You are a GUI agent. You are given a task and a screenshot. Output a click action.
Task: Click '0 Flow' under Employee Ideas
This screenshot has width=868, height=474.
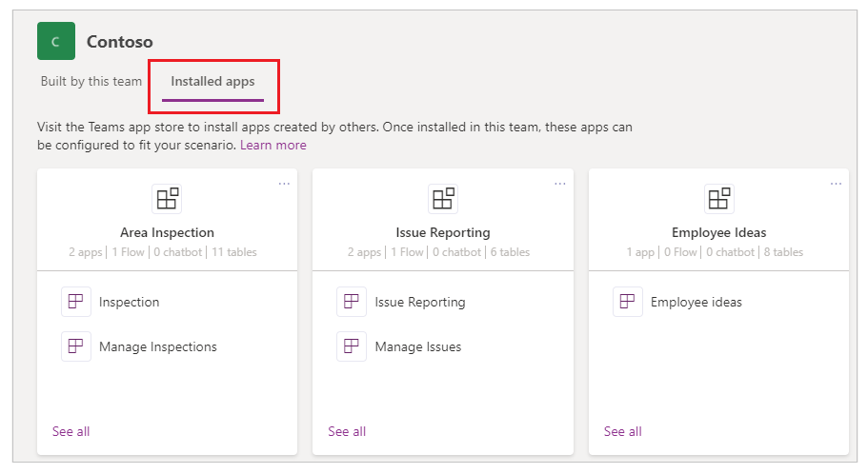tap(680, 252)
